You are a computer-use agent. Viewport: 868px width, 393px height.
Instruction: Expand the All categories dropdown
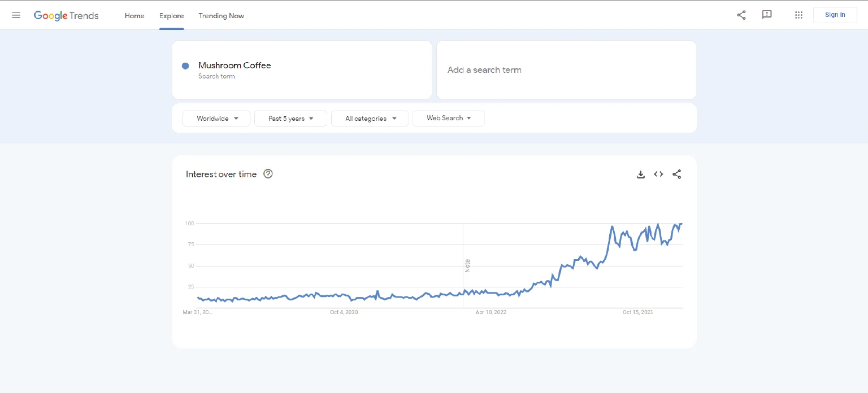click(x=370, y=119)
